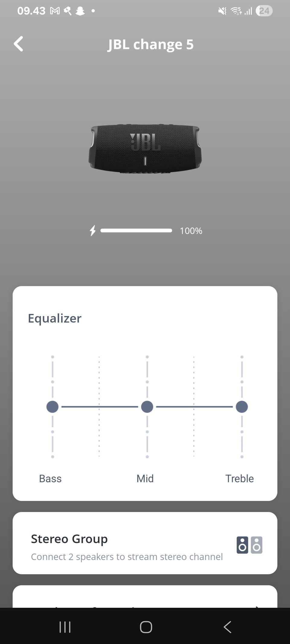The width and height of the screenshot is (290, 644).
Task: Tap the stereo speakers pair icon
Action: coord(249,545)
